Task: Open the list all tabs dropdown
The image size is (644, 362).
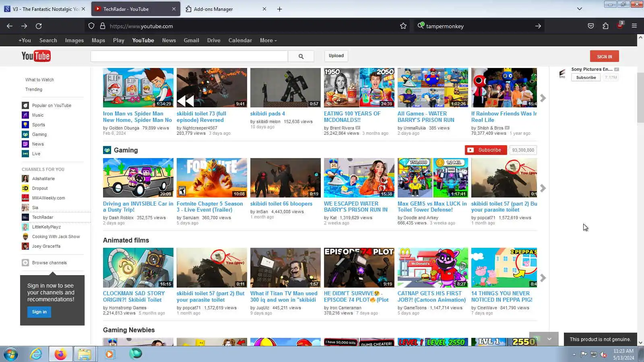Action: 580,9
